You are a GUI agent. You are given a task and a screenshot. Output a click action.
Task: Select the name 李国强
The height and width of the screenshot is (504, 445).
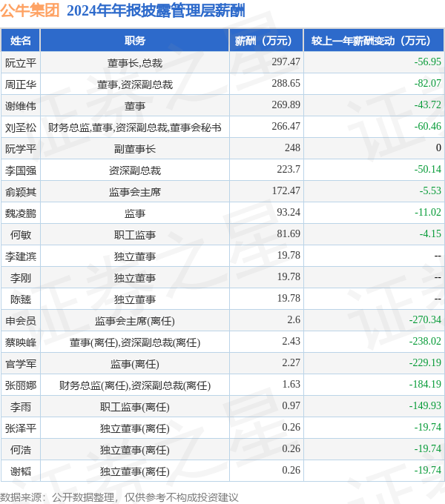(x=21, y=170)
